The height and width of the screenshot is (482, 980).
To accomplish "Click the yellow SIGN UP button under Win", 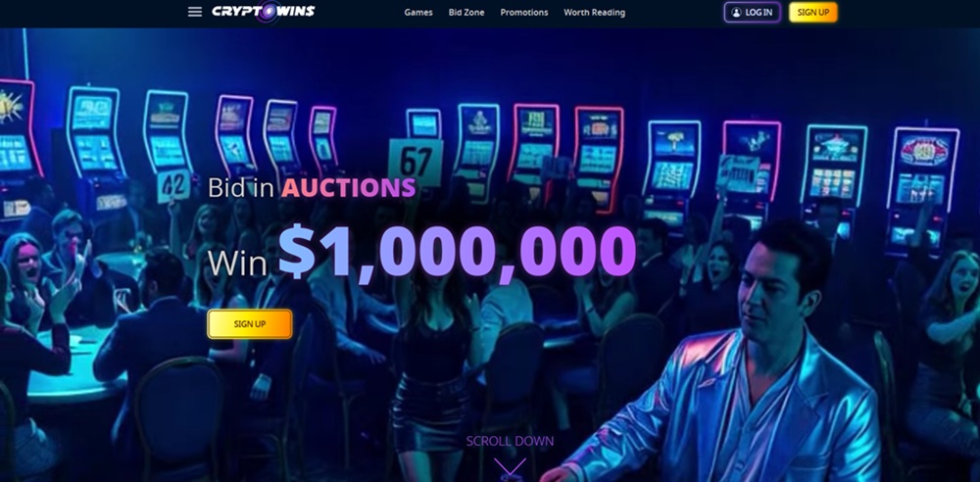I will [249, 324].
